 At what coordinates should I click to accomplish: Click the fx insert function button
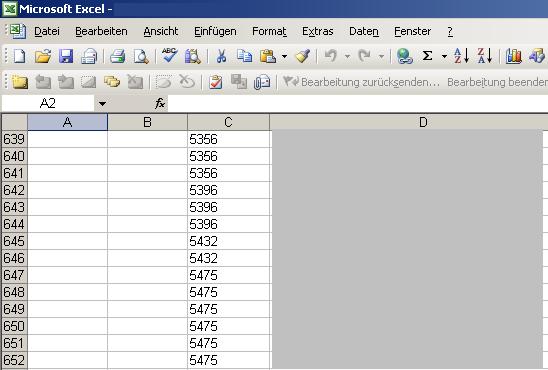tap(160, 103)
